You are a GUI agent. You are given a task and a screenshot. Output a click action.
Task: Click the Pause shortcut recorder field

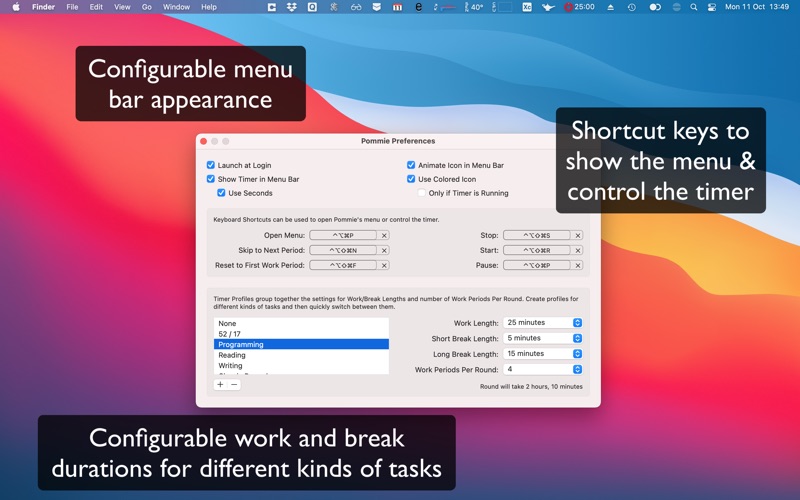[x=537, y=265]
